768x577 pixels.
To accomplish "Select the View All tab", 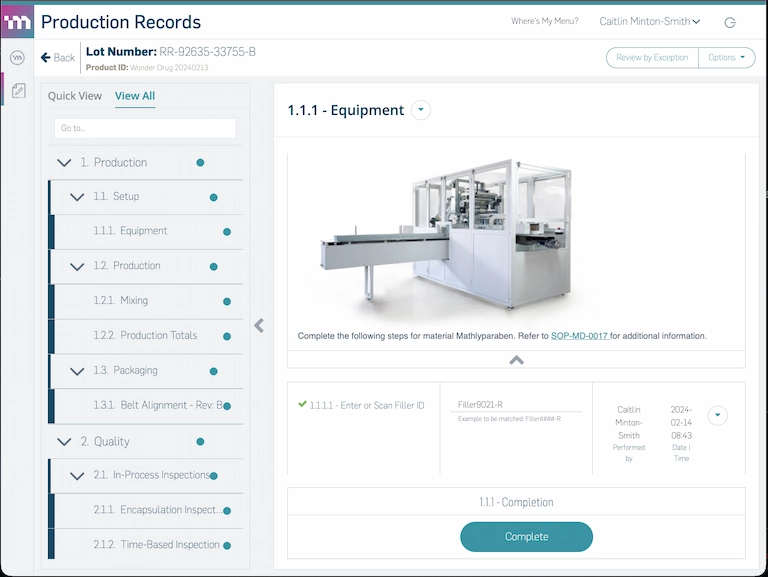I will [x=135, y=96].
